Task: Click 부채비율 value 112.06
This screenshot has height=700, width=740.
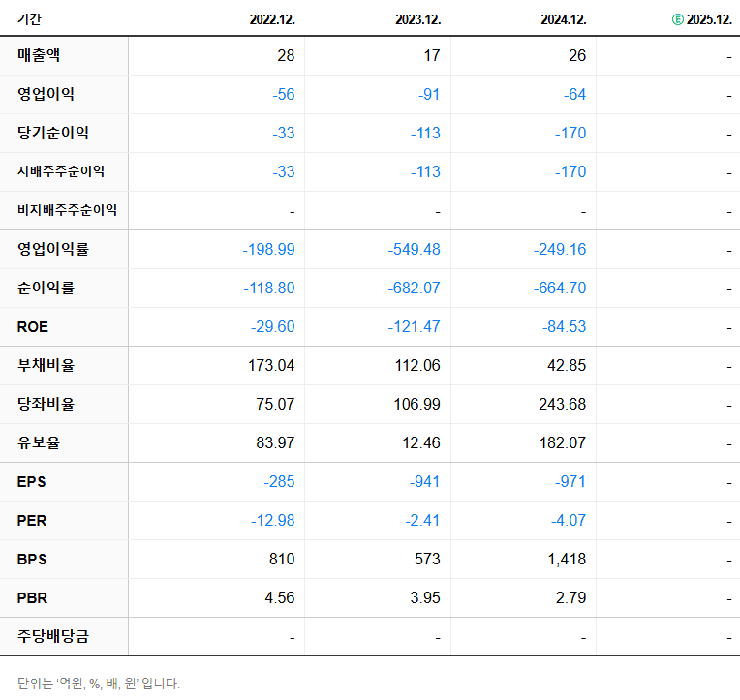Action: [417, 365]
